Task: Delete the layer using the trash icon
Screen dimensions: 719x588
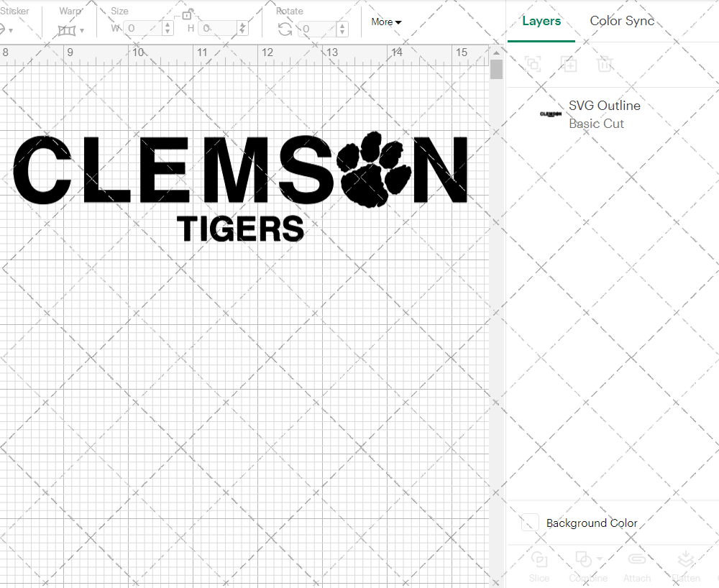Action: click(x=605, y=64)
